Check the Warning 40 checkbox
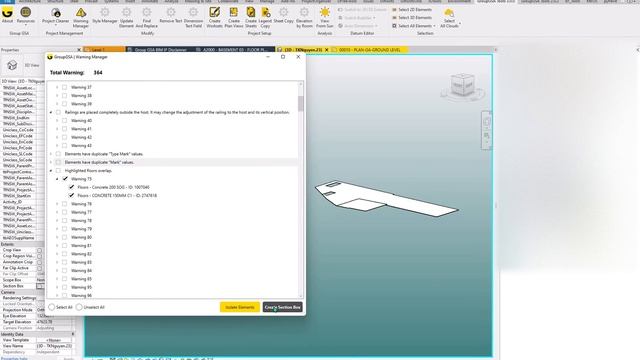640x360 pixels. pos(64,120)
